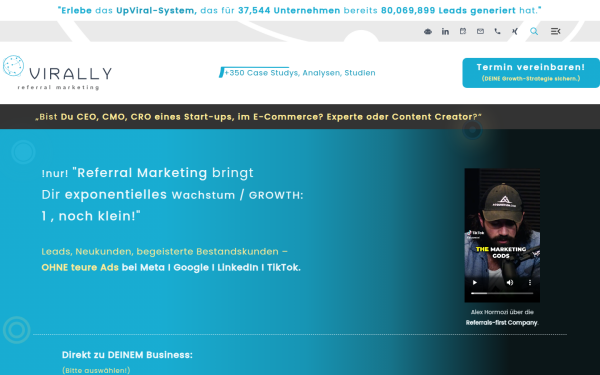This screenshot has width=600, height=375.
Task: Click 'Direkt zu DEINEM Business:' heading
Action: click(127, 355)
